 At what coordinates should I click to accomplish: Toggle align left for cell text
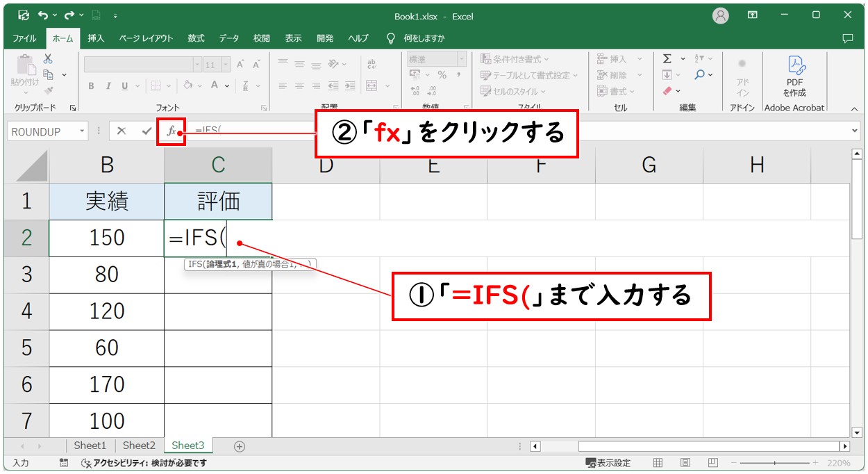[x=283, y=85]
